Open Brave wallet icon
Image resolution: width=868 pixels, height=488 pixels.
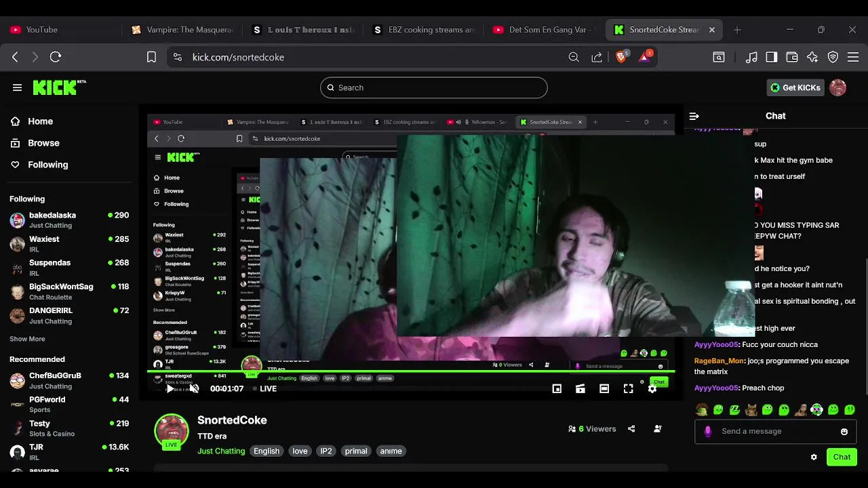pos(791,58)
